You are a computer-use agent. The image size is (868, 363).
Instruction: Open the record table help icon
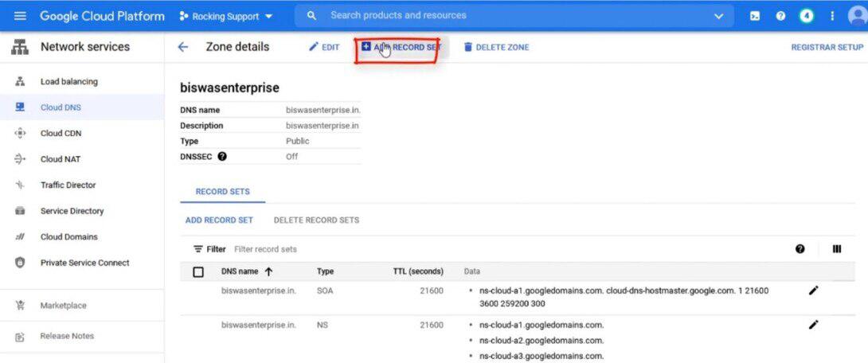coord(800,249)
